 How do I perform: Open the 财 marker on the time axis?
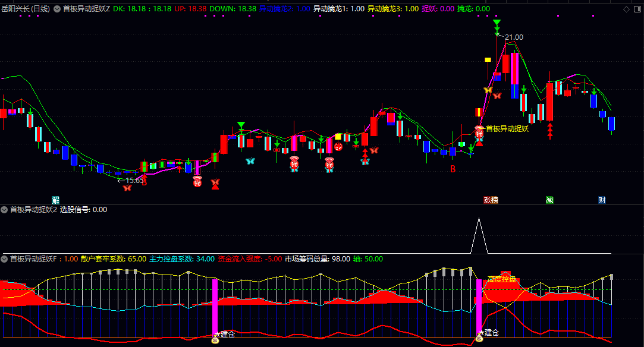[602, 200]
